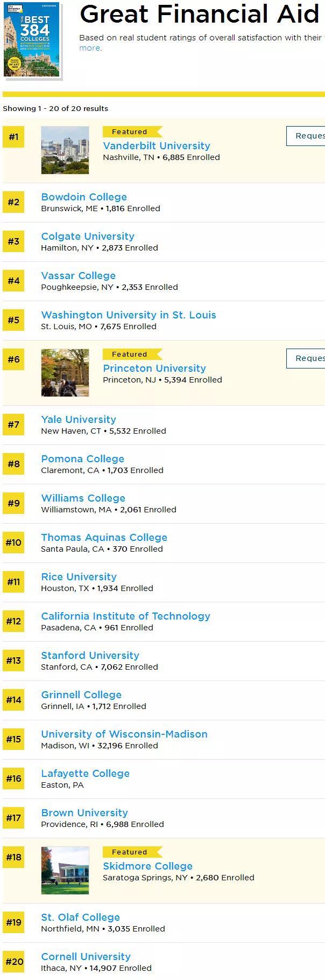The image size is (325, 980).
Task: Click the #10 rank badge
Action: [x=13, y=543]
